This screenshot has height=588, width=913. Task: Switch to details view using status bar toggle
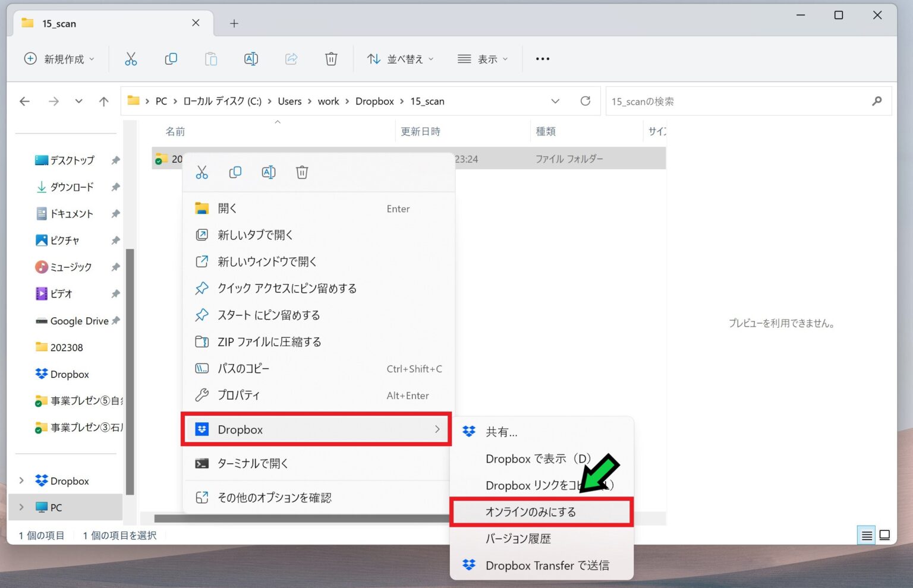click(866, 535)
